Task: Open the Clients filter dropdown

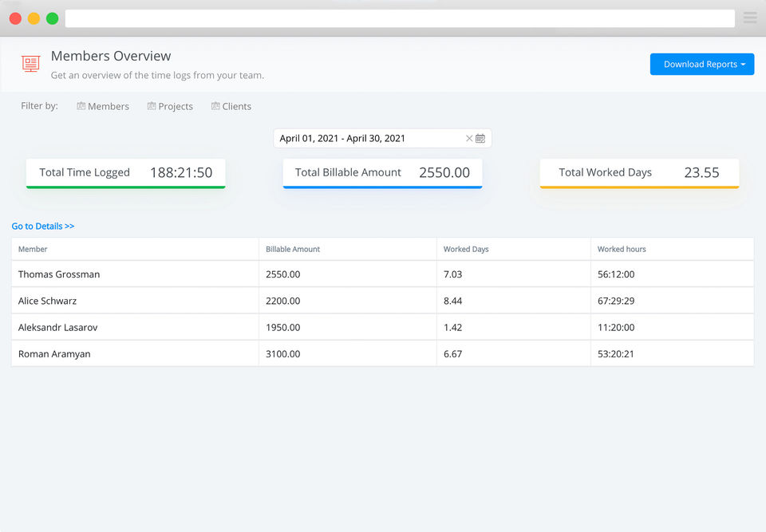Action: 236,106
